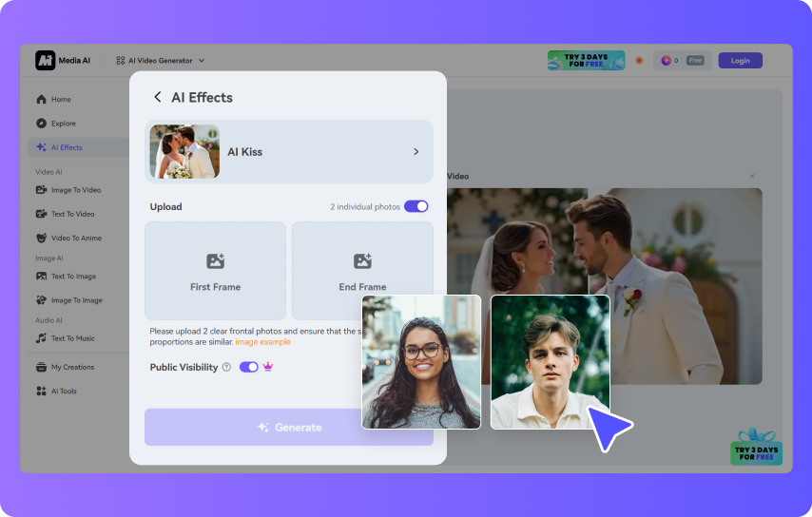
Task: Click the Media AI logo icon
Action: click(46, 60)
